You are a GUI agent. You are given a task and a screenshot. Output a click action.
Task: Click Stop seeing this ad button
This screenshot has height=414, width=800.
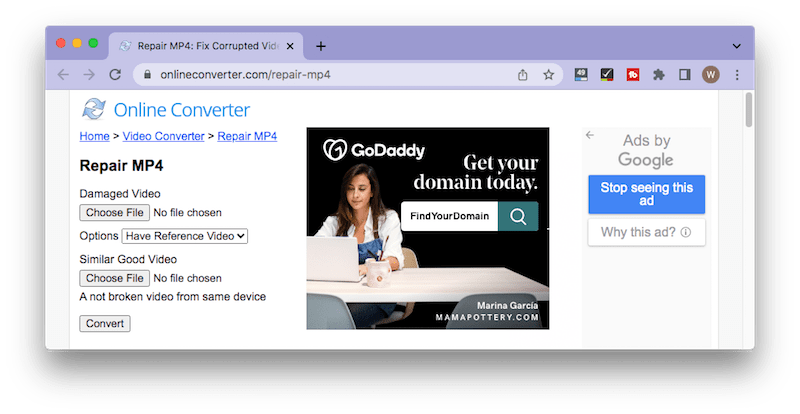point(646,194)
